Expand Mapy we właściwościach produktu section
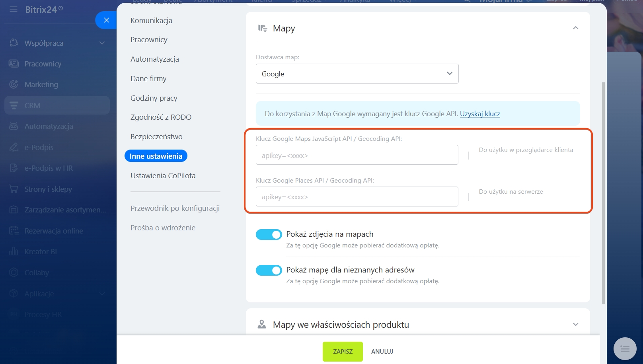Screen dimensions: 643x364 (x=576, y=325)
